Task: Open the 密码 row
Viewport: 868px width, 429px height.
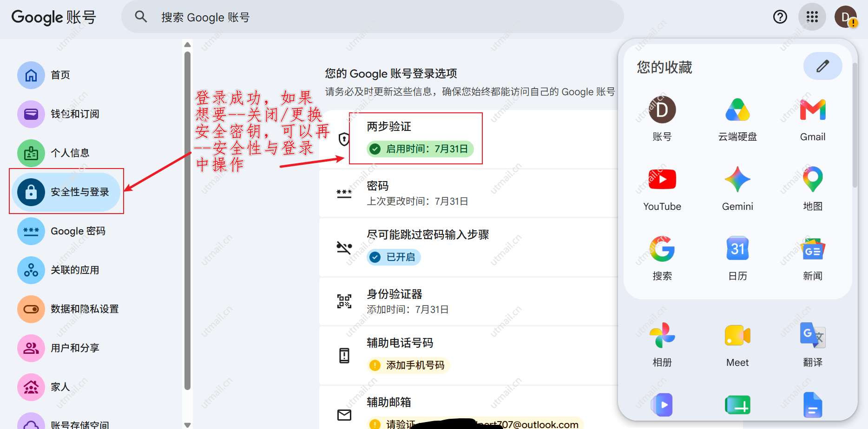Action: tap(468, 193)
